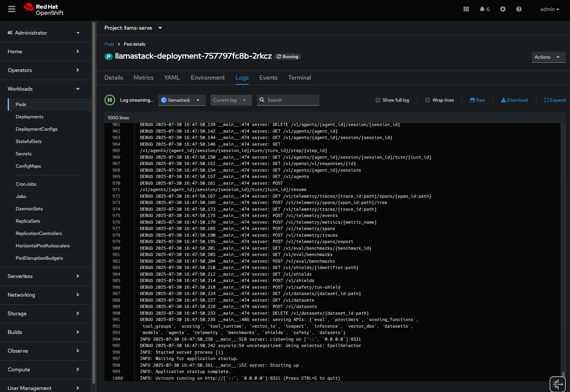Open raw log view

(x=478, y=100)
